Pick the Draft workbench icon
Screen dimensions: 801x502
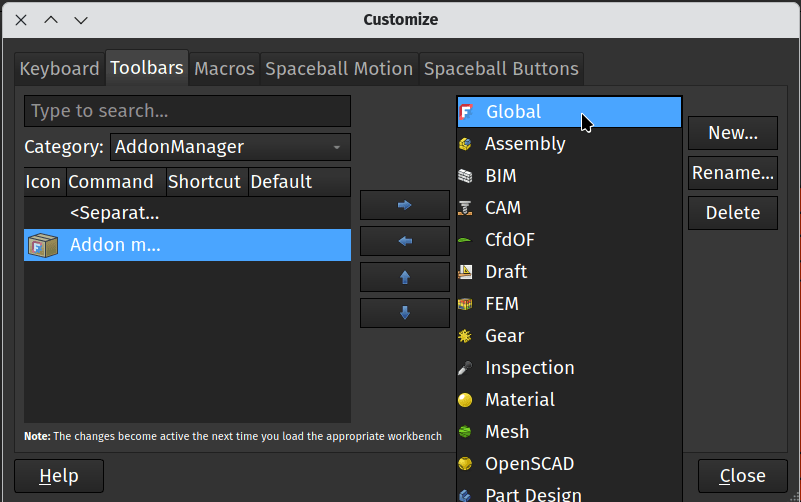[465, 272]
